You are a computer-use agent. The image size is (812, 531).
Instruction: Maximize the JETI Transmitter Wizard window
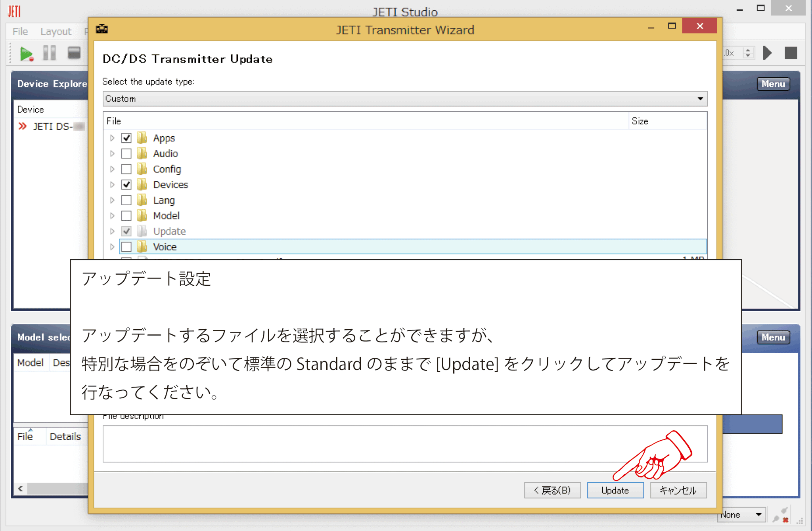[x=672, y=26]
